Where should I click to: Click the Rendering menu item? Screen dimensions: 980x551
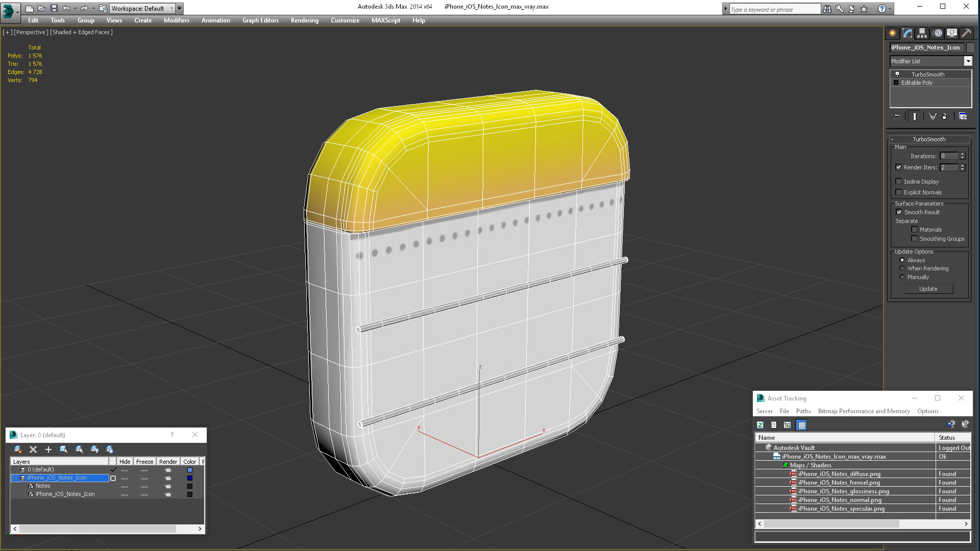(x=305, y=20)
